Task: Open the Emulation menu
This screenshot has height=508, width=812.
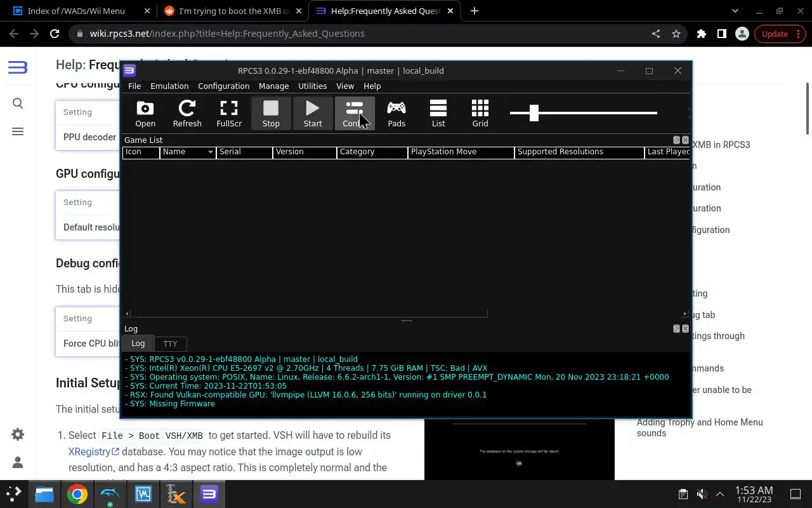Action: [169, 86]
